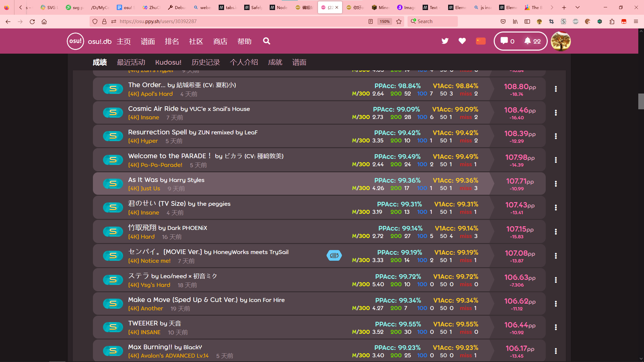This screenshot has width=644, height=362.
Task: Click the shield tracking protection icon
Action: [95, 21]
